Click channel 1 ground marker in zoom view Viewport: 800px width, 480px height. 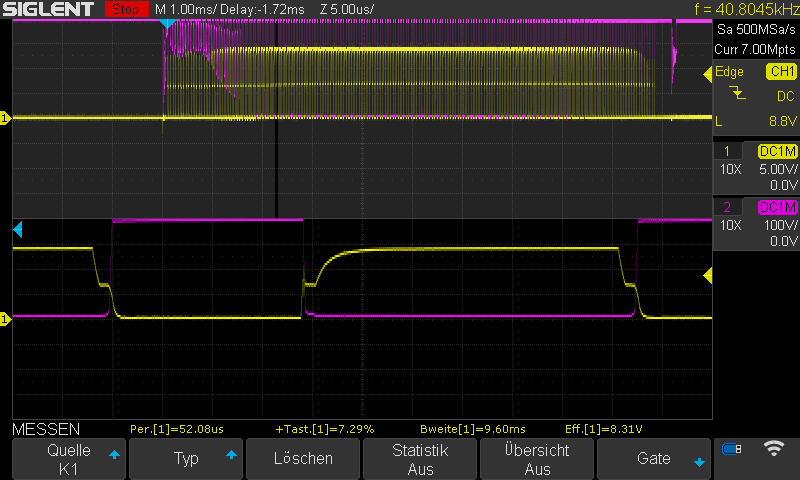coord(5,319)
